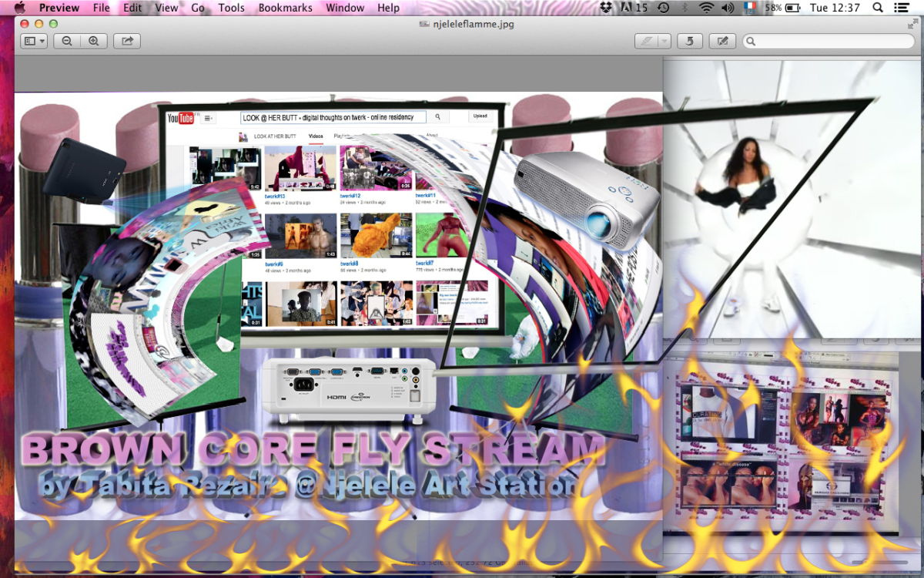Screen dimensions: 924x578
Task: Toggle the Edit toolbar visibility
Action: tap(721, 41)
